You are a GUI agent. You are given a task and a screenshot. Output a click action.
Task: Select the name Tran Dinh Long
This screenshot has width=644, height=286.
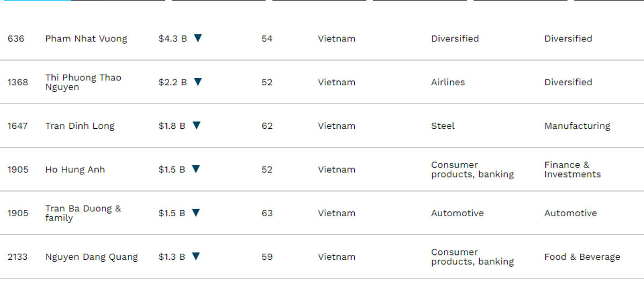pos(79,126)
